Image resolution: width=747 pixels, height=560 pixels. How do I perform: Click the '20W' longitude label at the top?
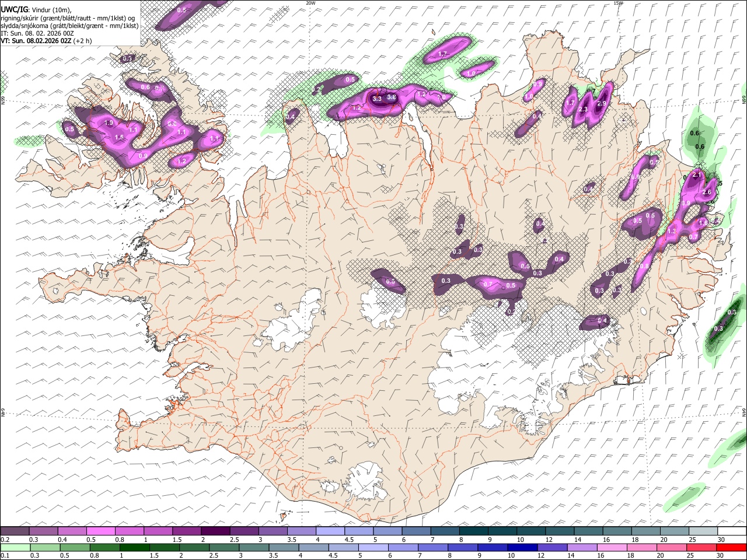(x=311, y=3)
